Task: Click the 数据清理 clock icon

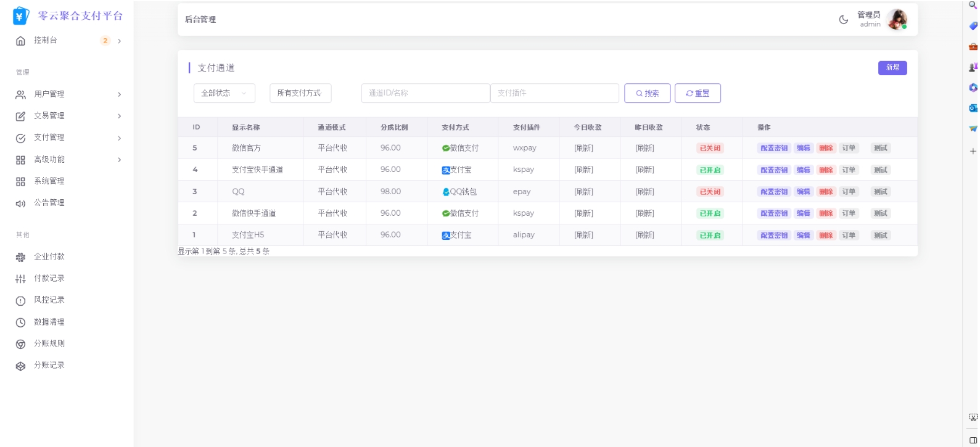Action: [20, 322]
